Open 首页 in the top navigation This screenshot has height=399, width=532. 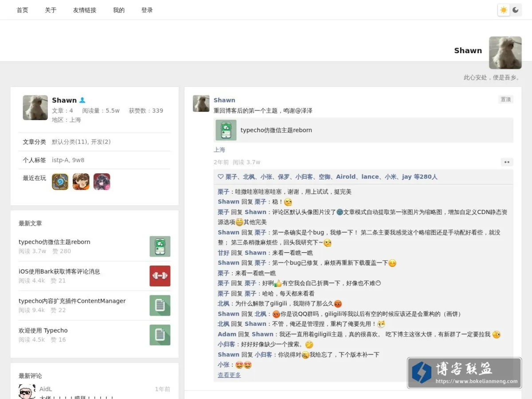22,10
